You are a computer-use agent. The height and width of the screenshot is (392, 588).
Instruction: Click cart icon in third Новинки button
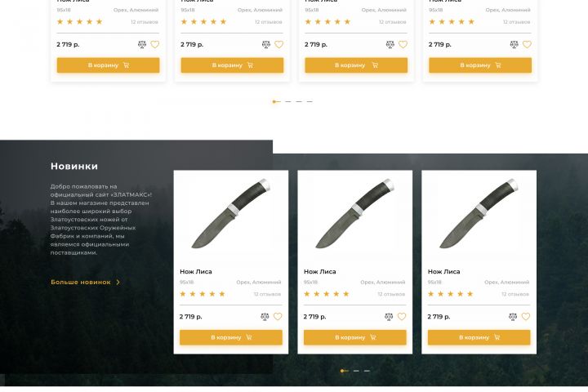tap(497, 337)
